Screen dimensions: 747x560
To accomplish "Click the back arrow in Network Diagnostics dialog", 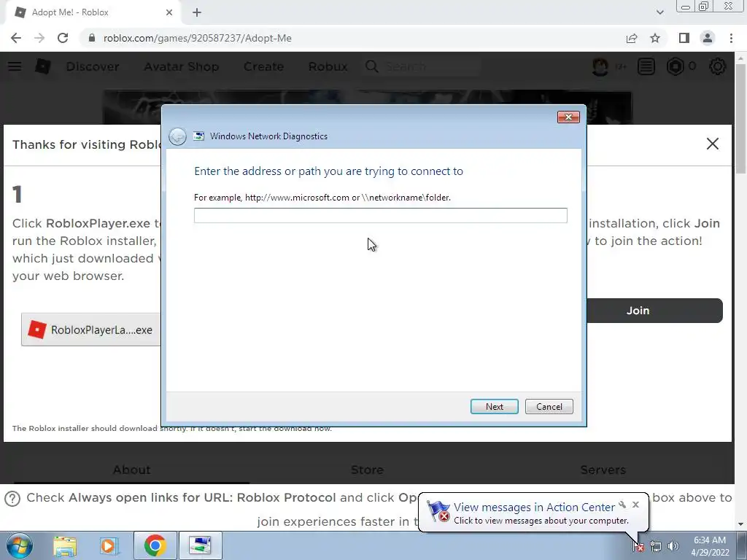I will pyautogui.click(x=177, y=136).
